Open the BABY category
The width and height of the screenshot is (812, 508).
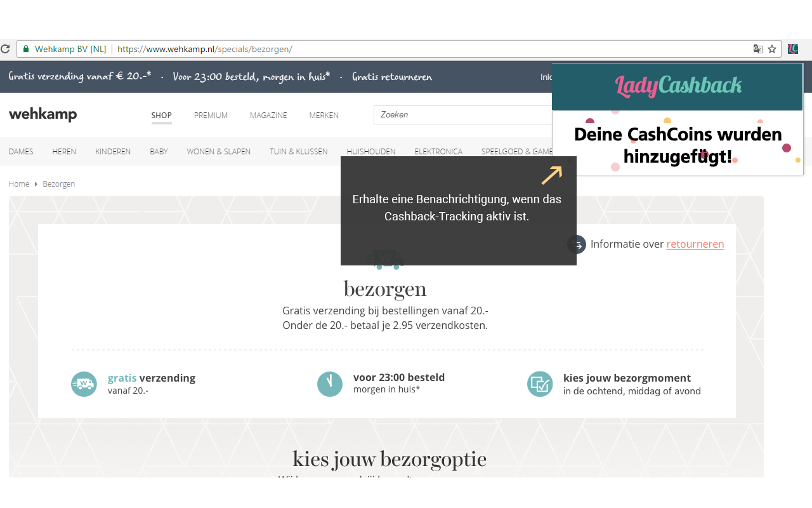[x=159, y=152]
